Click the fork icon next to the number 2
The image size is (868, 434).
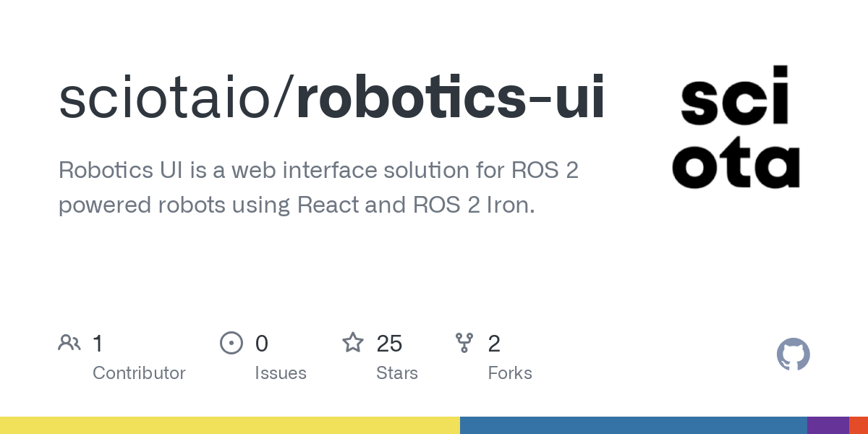coord(464,343)
